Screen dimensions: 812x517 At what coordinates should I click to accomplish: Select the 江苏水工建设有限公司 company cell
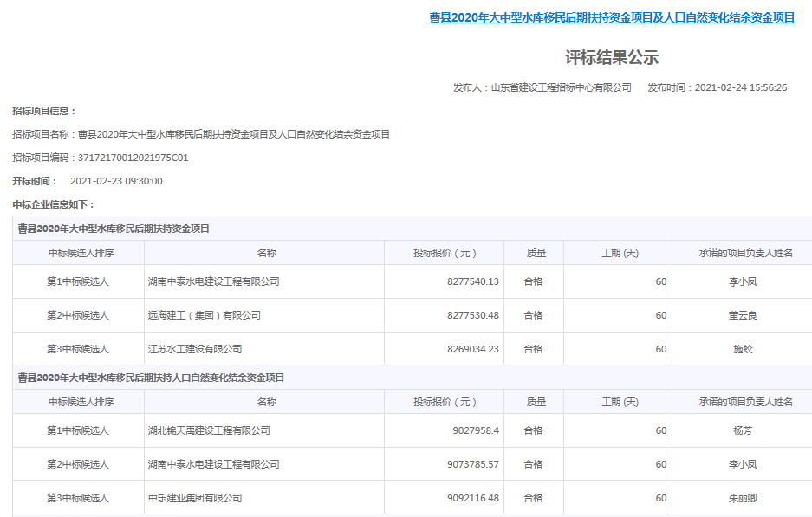195,349
